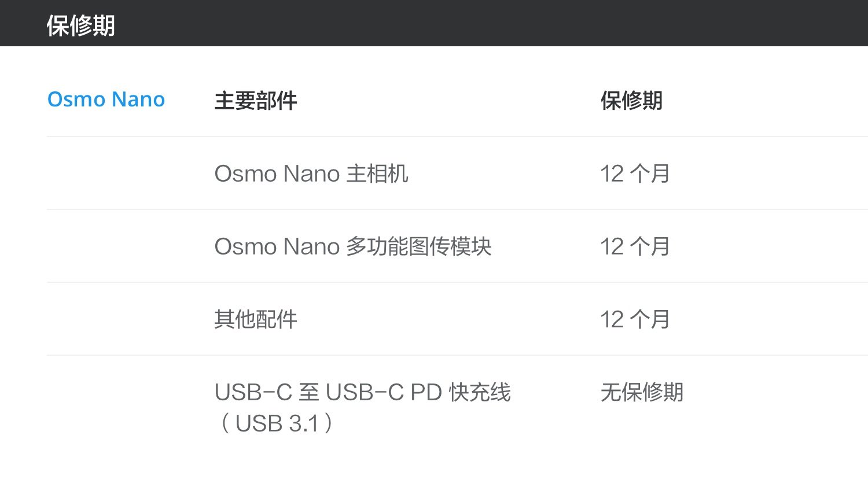Click "Osmo Nano" text in 主相机 row
Viewport: 868px width, 494px height.
click(277, 174)
